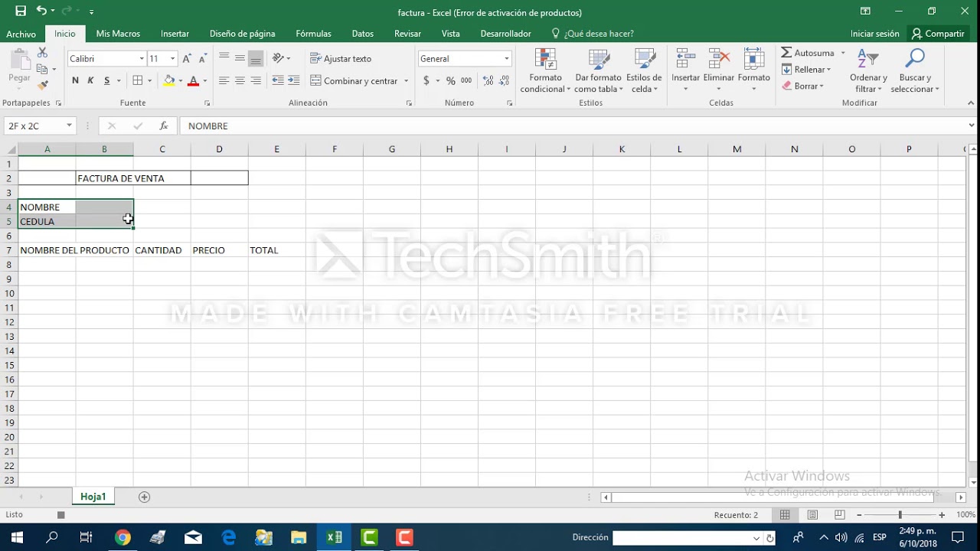This screenshot has width=980, height=551.
Task: Switch to the Vista tab
Action: 451,34
